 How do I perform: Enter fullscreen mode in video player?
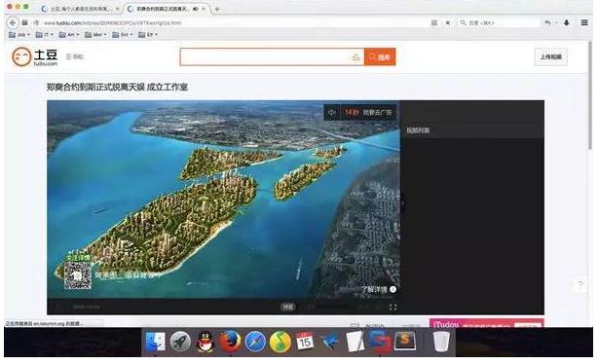tap(392, 308)
